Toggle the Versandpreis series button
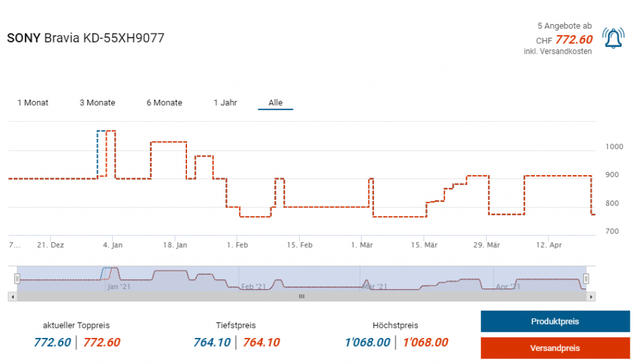The width and height of the screenshot is (634, 364). tap(555, 348)
